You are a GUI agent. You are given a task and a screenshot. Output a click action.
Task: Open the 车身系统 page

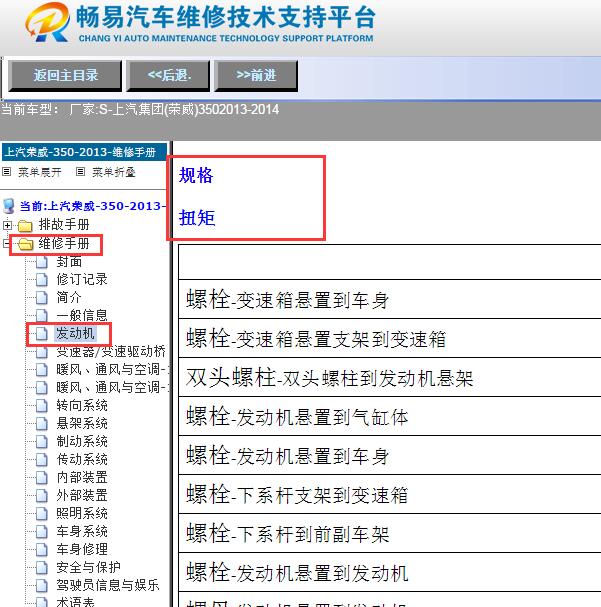pyautogui.click(x=82, y=531)
